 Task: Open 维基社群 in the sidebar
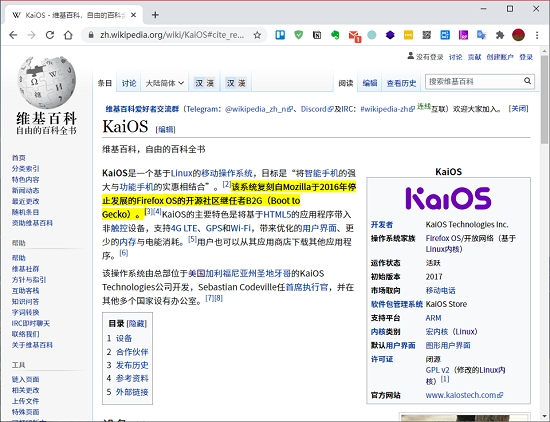coord(25,269)
